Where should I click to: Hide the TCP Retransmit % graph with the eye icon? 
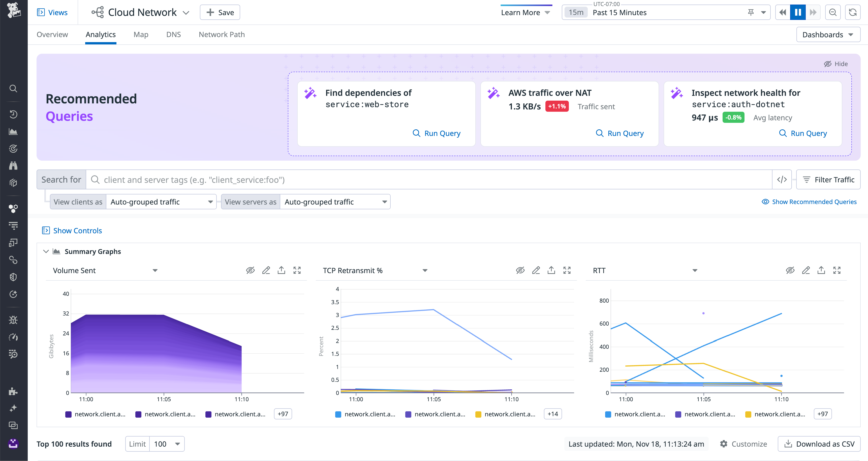point(520,270)
